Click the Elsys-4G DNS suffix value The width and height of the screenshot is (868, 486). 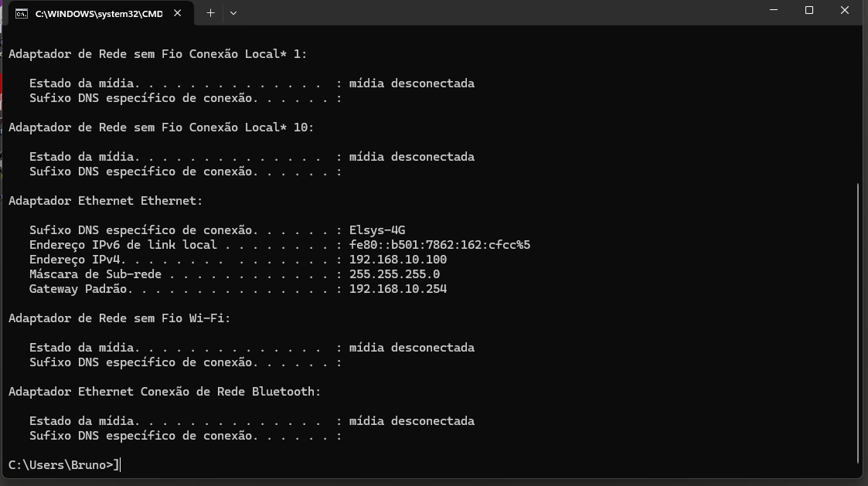coord(377,229)
